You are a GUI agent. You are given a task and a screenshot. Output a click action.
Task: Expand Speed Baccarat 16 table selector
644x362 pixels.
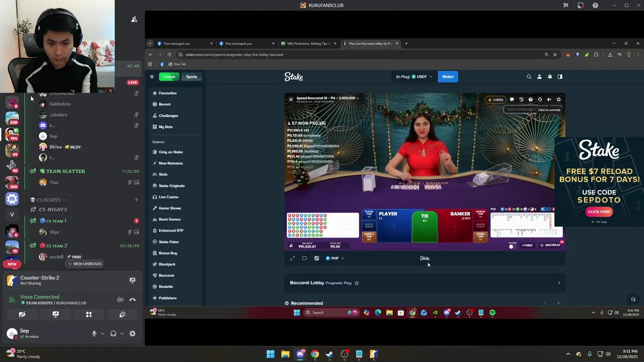[357, 98]
